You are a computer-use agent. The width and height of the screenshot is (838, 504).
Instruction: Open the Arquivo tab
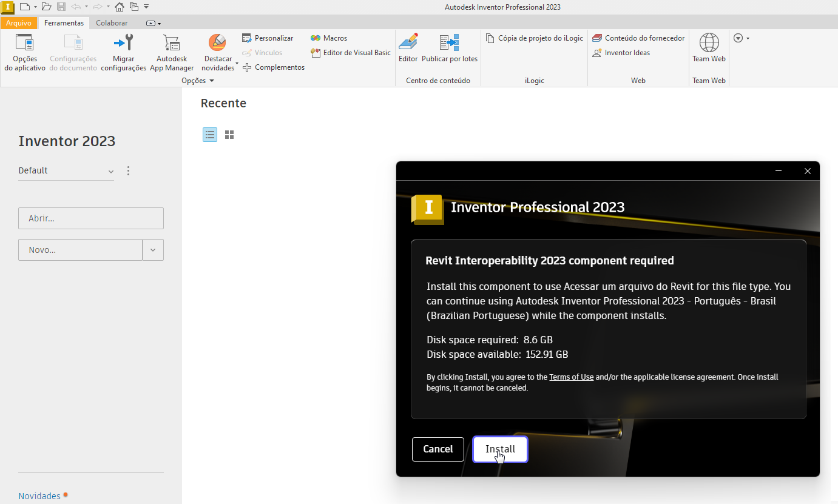click(x=19, y=23)
